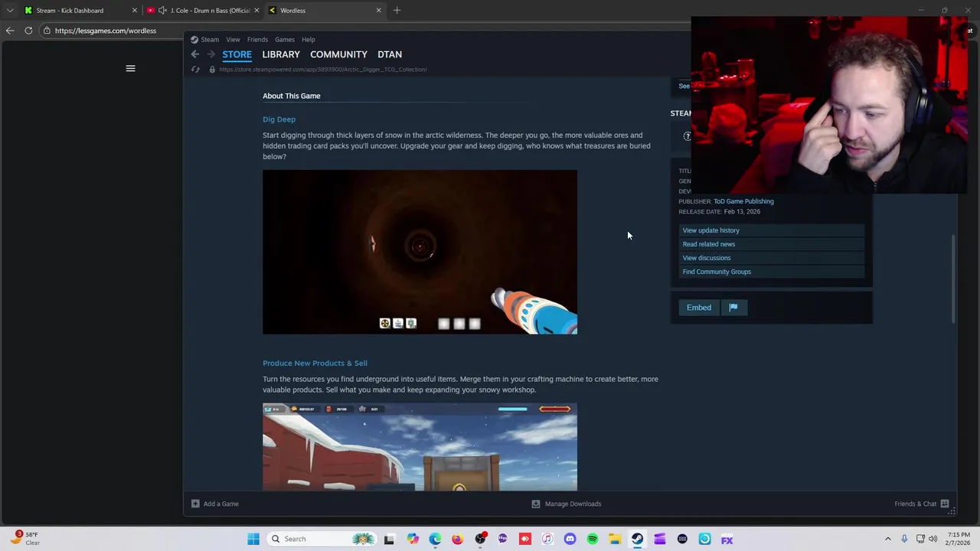Show hidden system tray icons
The image size is (980, 551).
point(888,539)
